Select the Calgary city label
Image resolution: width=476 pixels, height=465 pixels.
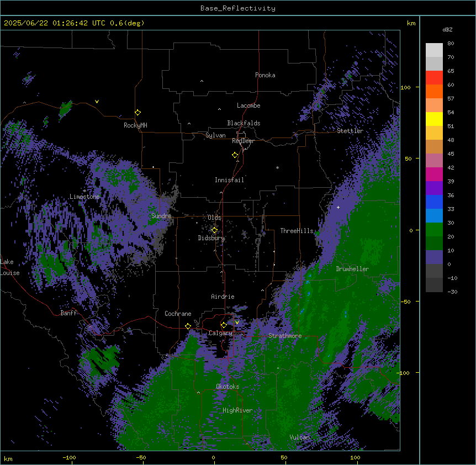220,333
